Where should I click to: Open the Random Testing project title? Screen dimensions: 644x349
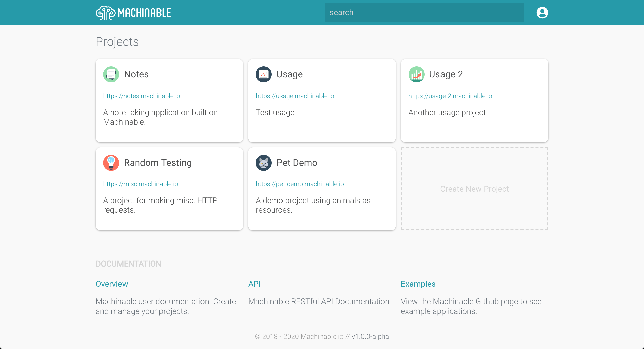coord(158,163)
